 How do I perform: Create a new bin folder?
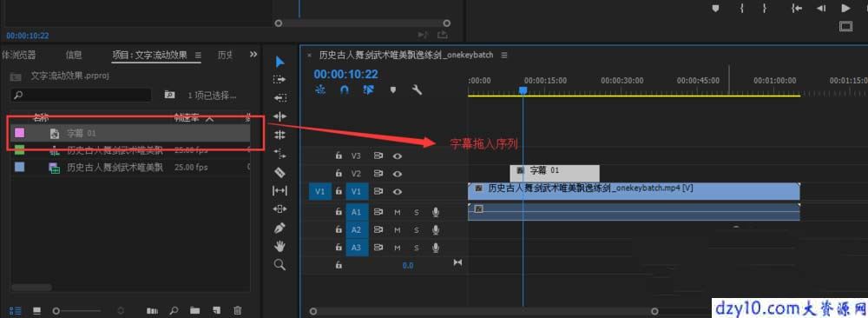point(194,311)
